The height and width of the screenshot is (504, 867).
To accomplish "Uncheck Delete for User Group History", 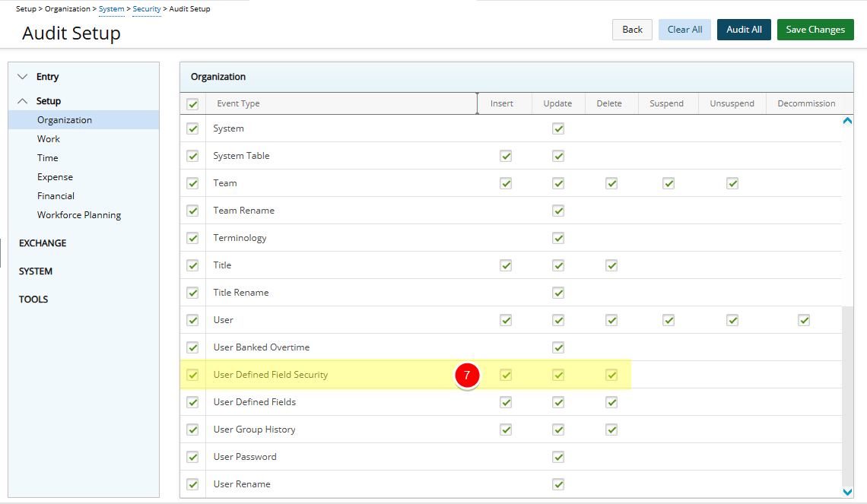I will (611, 430).
